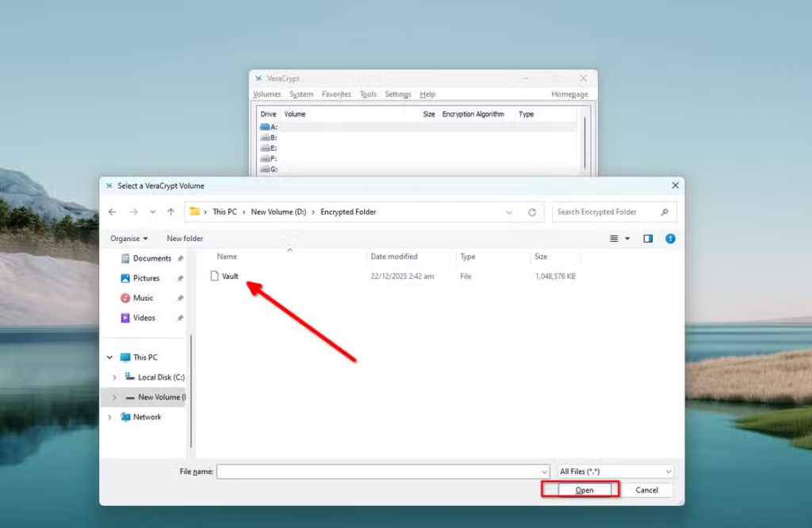Refresh the Encrypted Folder listing
The image size is (812, 528).
point(532,212)
